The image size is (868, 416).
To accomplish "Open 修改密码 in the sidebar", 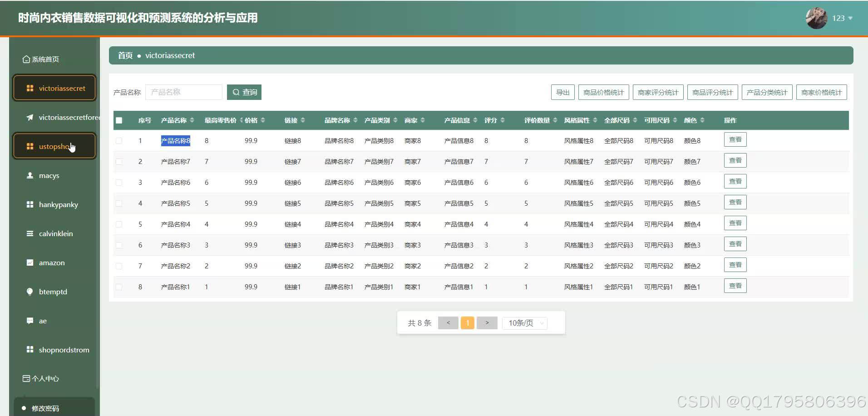I will (54, 407).
